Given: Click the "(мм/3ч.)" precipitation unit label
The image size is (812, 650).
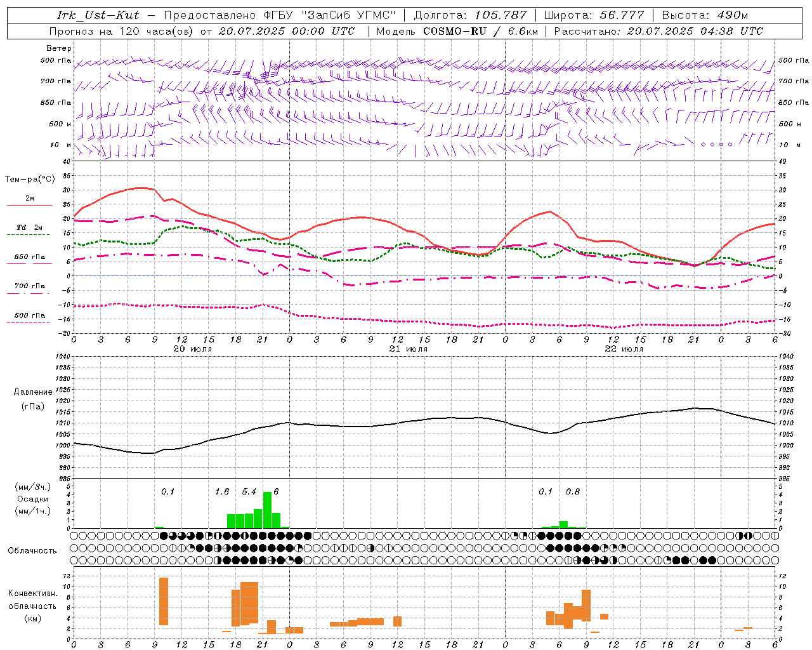Looking at the screenshot, I should [x=33, y=487].
